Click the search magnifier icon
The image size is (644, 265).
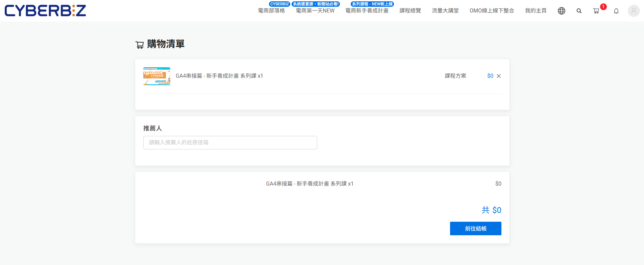(x=579, y=11)
